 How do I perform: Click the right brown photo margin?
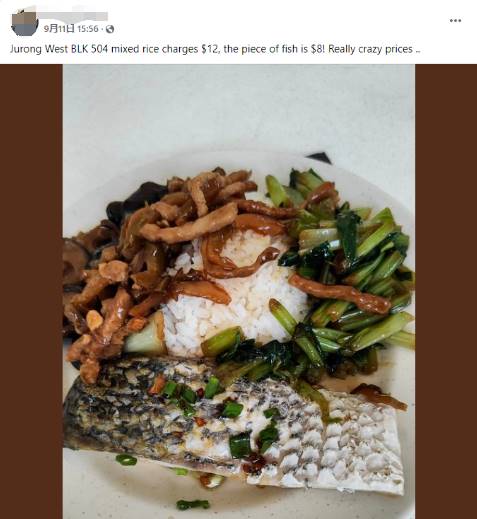(x=446, y=292)
